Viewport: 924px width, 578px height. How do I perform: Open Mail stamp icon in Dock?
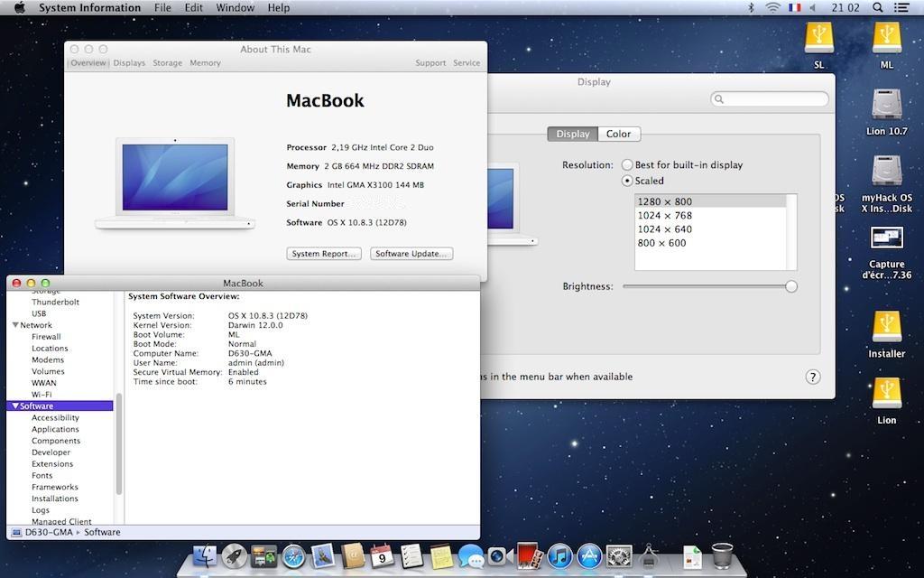click(x=323, y=555)
